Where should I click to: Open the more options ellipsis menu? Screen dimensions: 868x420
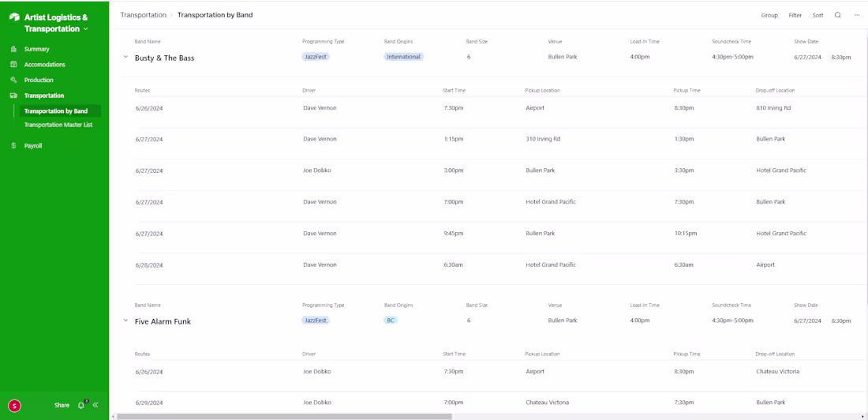(x=857, y=15)
